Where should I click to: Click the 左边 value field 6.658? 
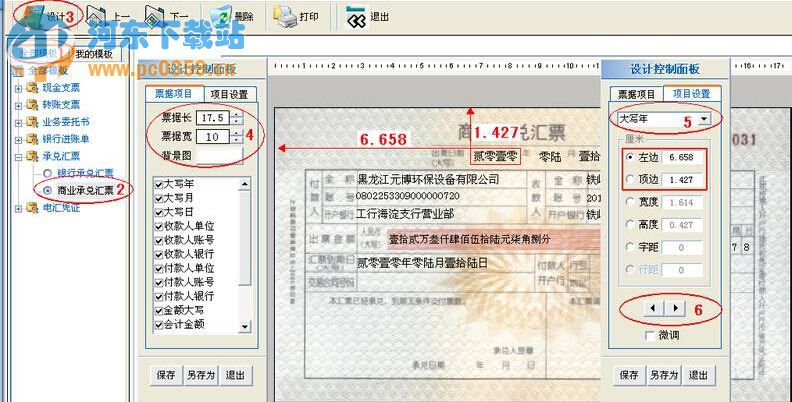(x=682, y=158)
